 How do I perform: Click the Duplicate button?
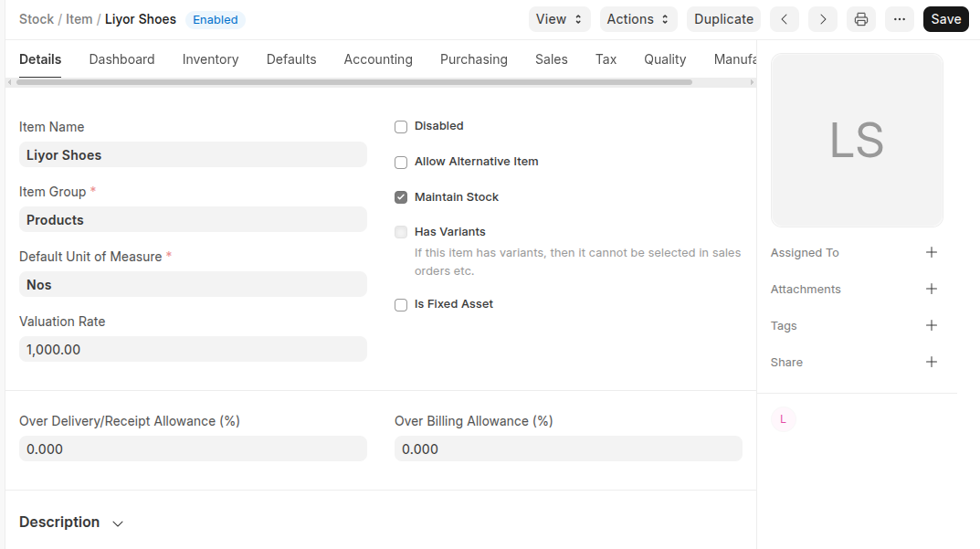pyautogui.click(x=723, y=19)
